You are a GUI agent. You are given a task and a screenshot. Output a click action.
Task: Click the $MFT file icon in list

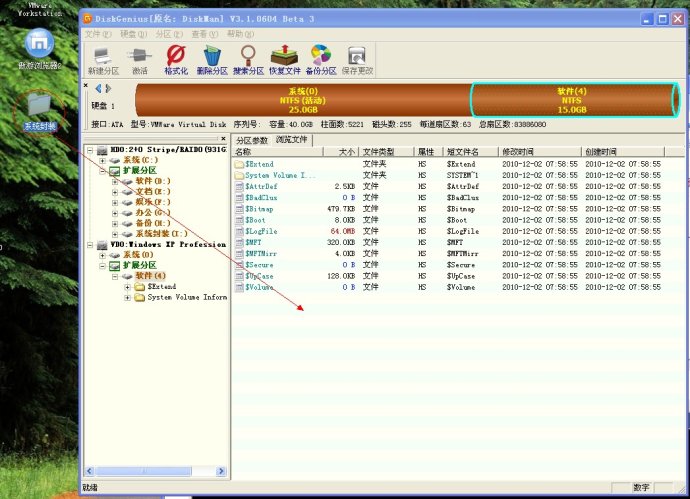pos(239,242)
